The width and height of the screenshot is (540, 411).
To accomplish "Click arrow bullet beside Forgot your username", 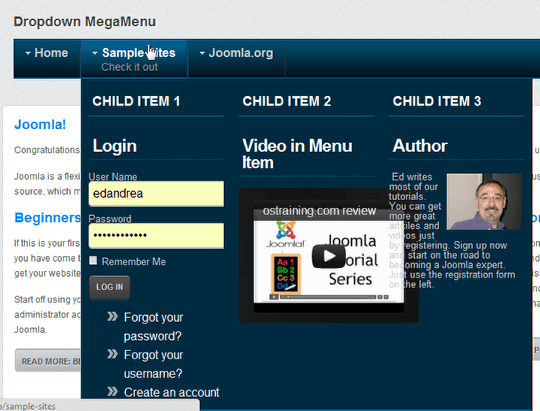I will pos(112,354).
